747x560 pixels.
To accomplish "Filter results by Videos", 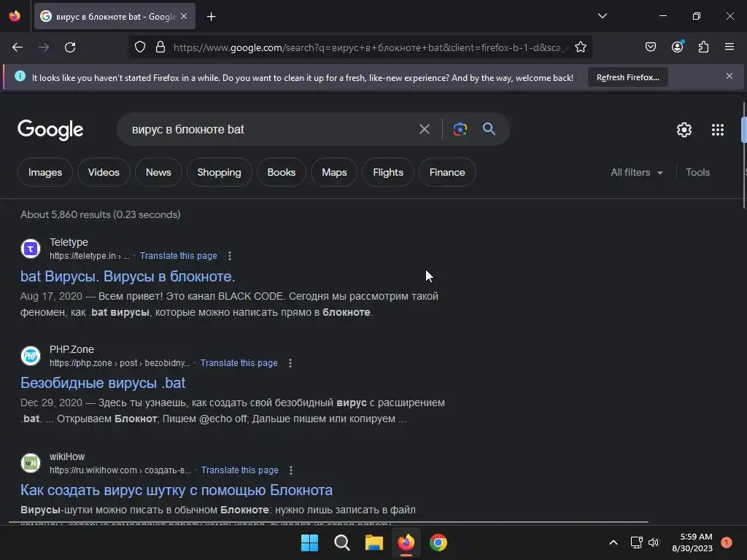I will (x=104, y=172).
